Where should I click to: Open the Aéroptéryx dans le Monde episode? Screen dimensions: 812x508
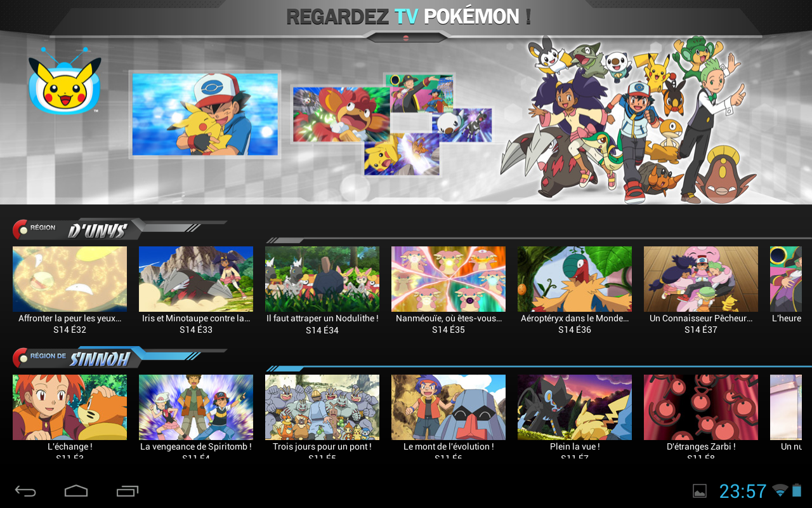[x=575, y=279]
